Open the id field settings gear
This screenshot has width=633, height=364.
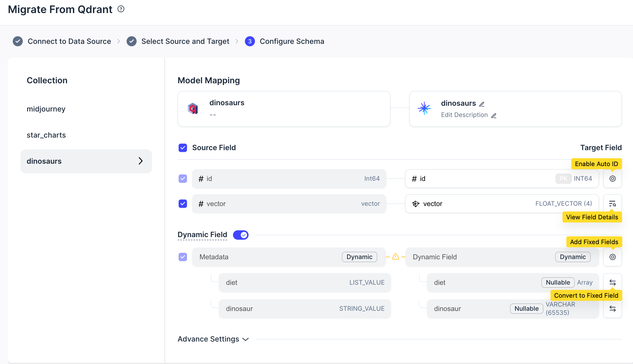613,179
